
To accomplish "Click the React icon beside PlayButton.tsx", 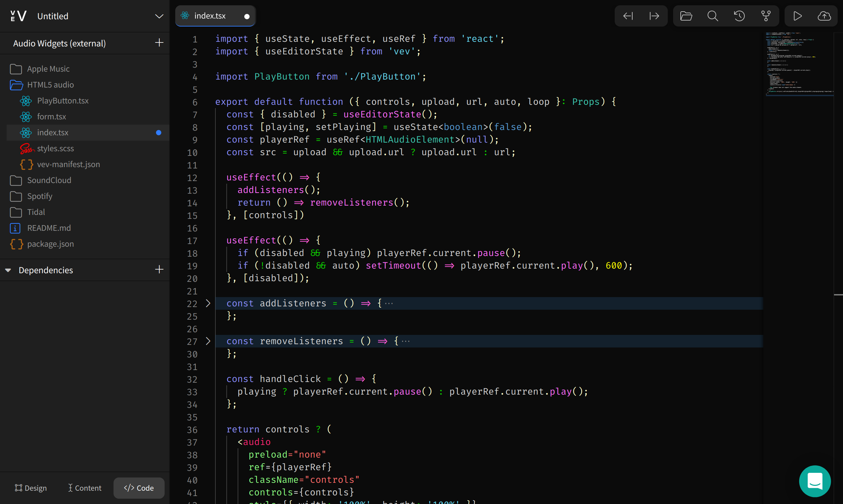I will click(x=26, y=101).
